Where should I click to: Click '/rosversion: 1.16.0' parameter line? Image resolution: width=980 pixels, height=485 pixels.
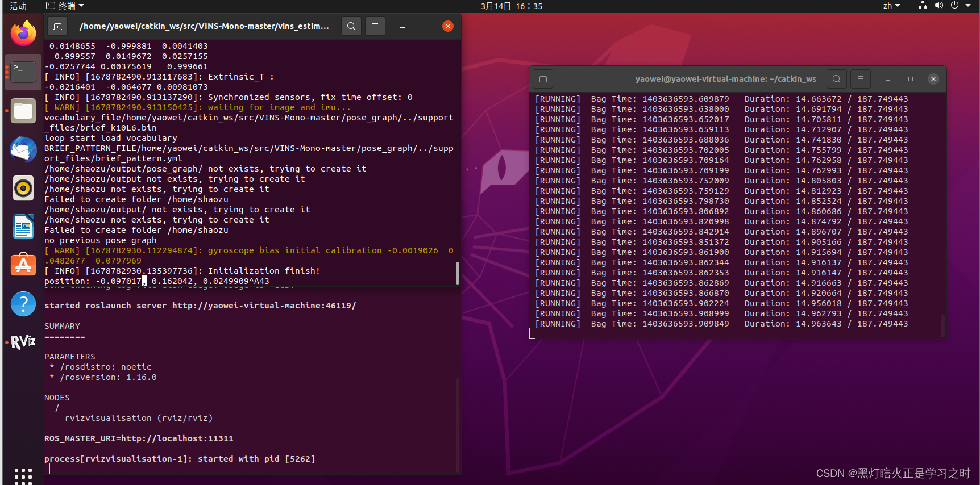click(103, 377)
